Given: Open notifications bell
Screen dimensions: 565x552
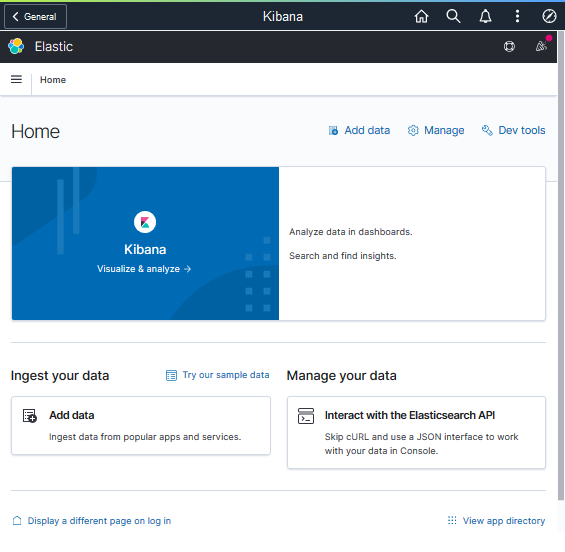Looking at the screenshot, I should (485, 17).
